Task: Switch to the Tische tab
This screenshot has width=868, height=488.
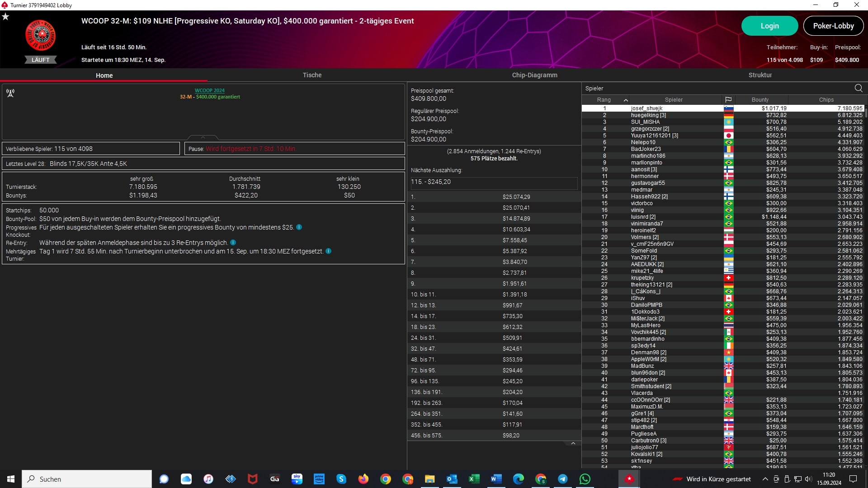Action: [312, 75]
